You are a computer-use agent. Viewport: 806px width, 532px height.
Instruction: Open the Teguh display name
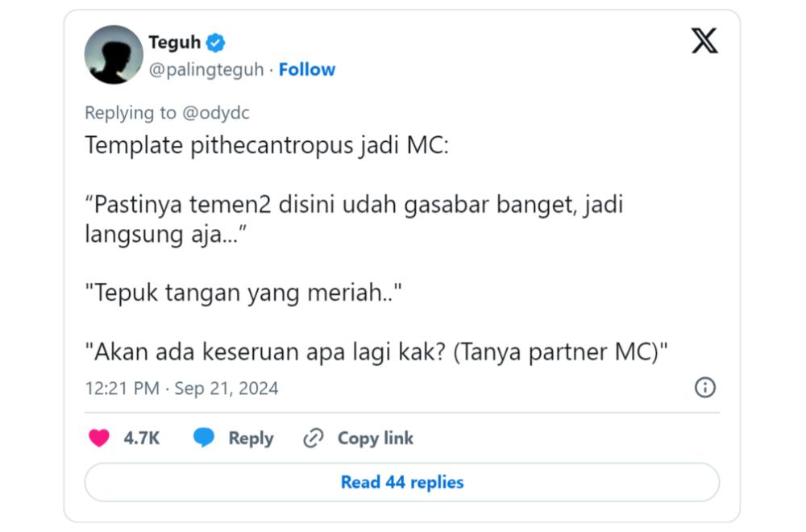[x=175, y=42]
